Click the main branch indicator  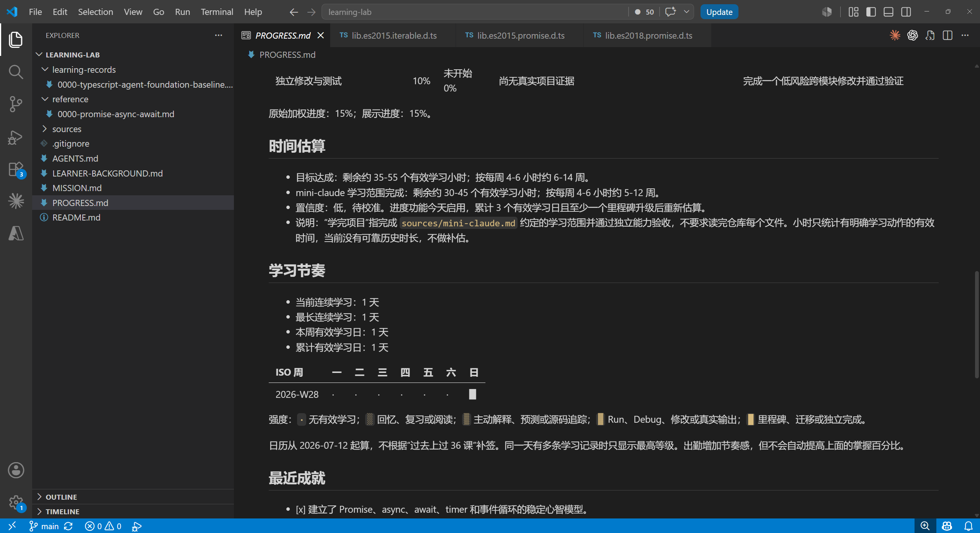pos(44,526)
